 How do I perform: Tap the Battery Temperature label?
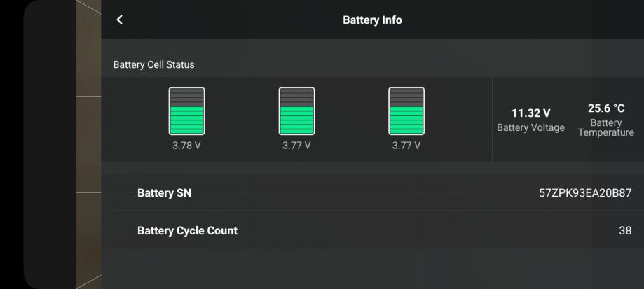point(606,128)
